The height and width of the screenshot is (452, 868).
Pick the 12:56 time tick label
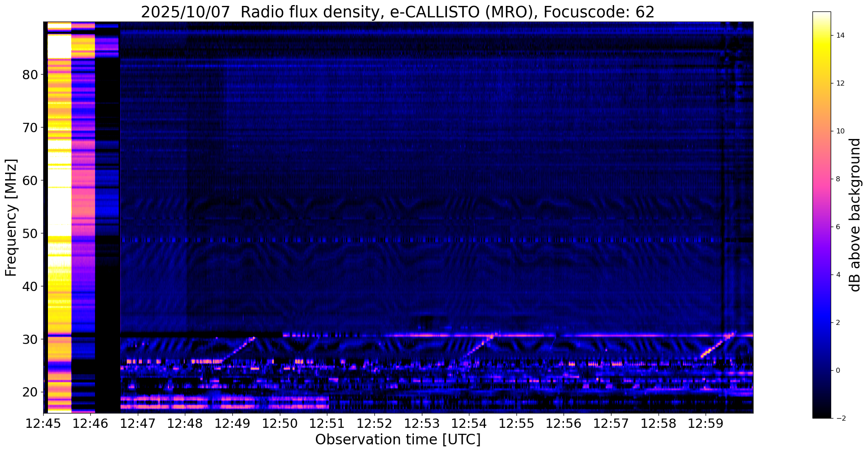click(564, 423)
